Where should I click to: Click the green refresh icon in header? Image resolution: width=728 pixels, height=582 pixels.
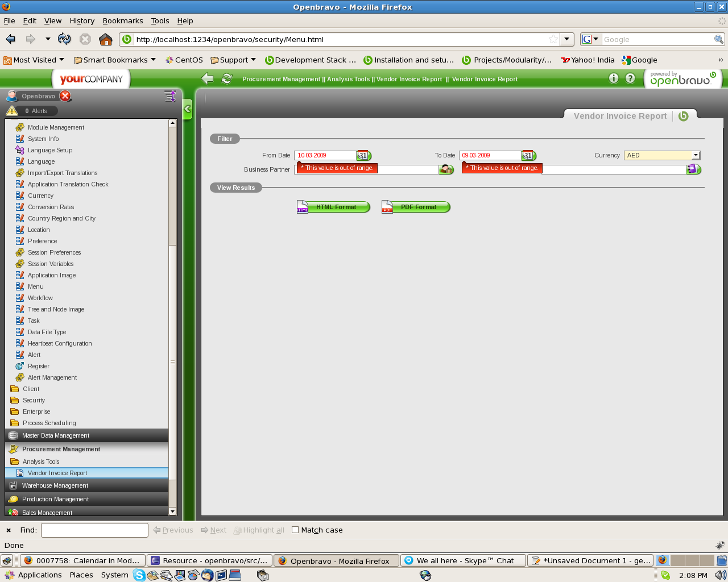[227, 79]
